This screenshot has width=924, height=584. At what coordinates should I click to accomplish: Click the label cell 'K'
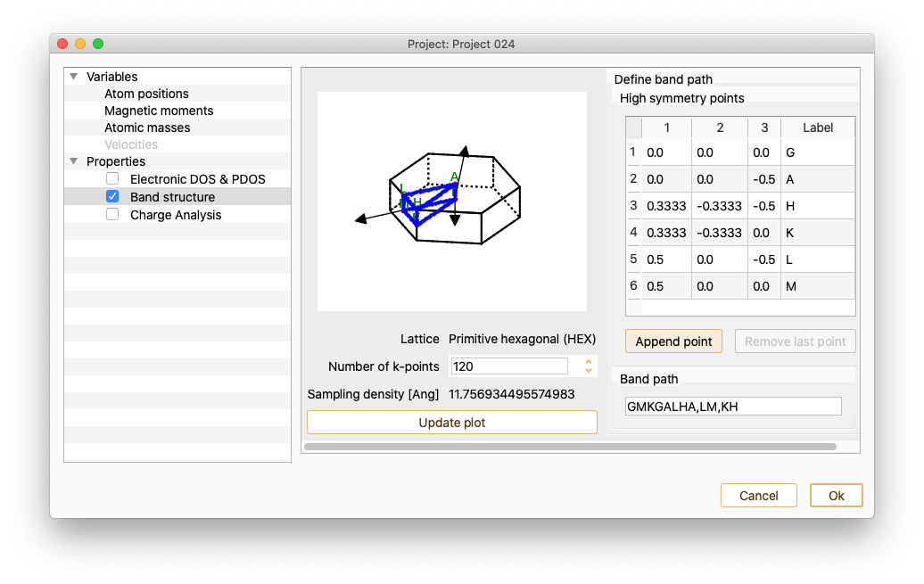click(818, 233)
